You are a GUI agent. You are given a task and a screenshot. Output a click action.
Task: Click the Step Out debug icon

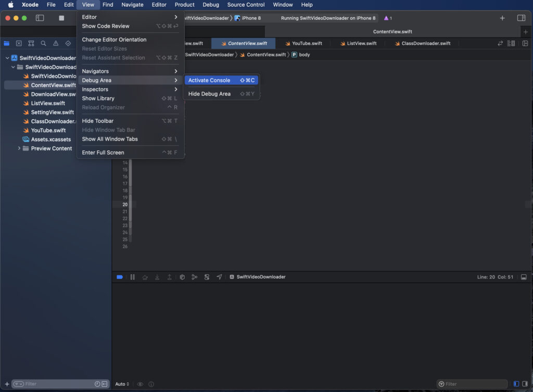169,277
